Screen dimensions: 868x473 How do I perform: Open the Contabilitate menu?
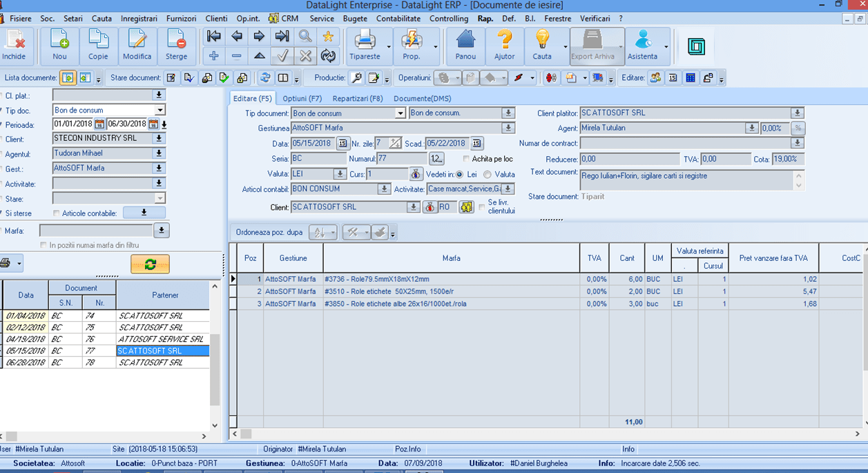[398, 19]
